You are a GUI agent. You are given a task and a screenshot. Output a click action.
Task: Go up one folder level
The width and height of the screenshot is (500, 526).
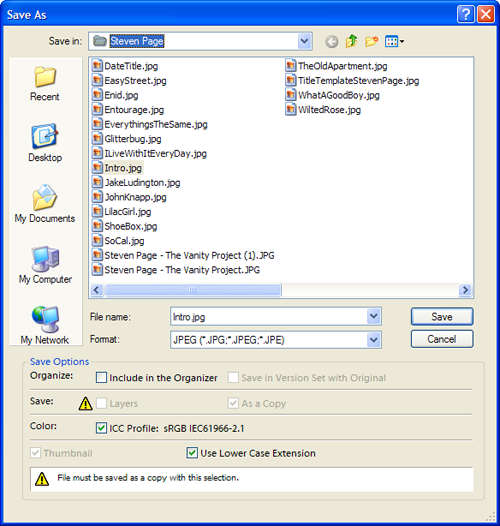[351, 41]
